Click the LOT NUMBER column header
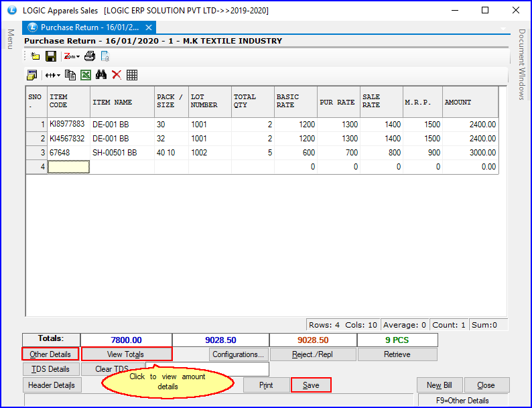Image resolution: width=532 pixels, height=408 pixels. click(210, 102)
